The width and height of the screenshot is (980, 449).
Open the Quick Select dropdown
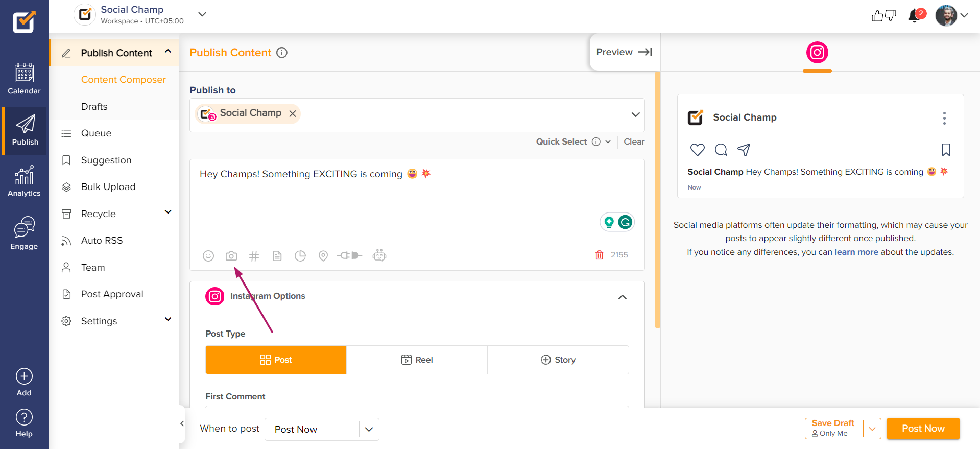(573, 141)
